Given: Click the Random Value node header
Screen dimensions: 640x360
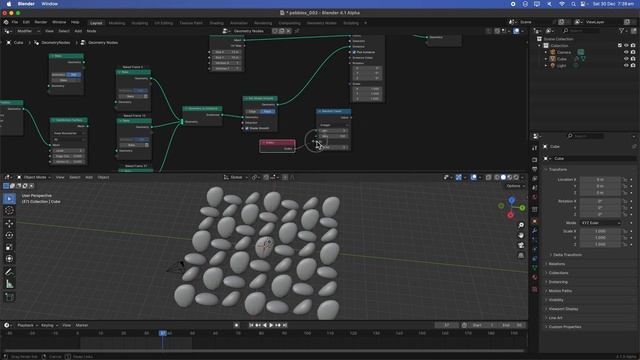Looking at the screenshot, I should tap(333, 111).
